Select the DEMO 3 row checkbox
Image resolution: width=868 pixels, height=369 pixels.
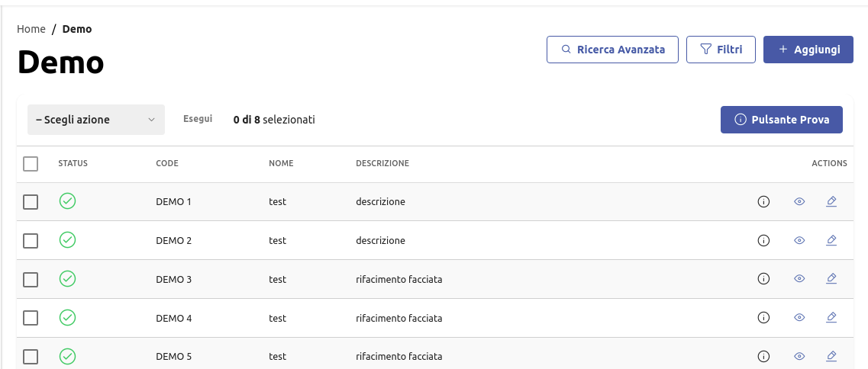(31, 280)
